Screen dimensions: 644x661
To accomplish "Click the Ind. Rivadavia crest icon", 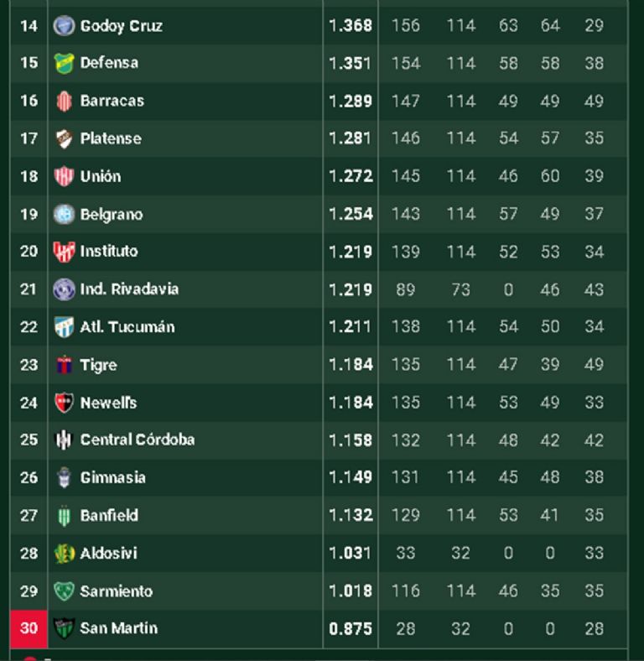I will point(64,289).
